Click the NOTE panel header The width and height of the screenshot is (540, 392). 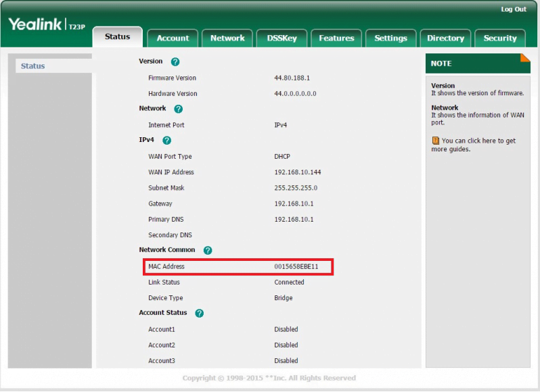click(x=478, y=64)
